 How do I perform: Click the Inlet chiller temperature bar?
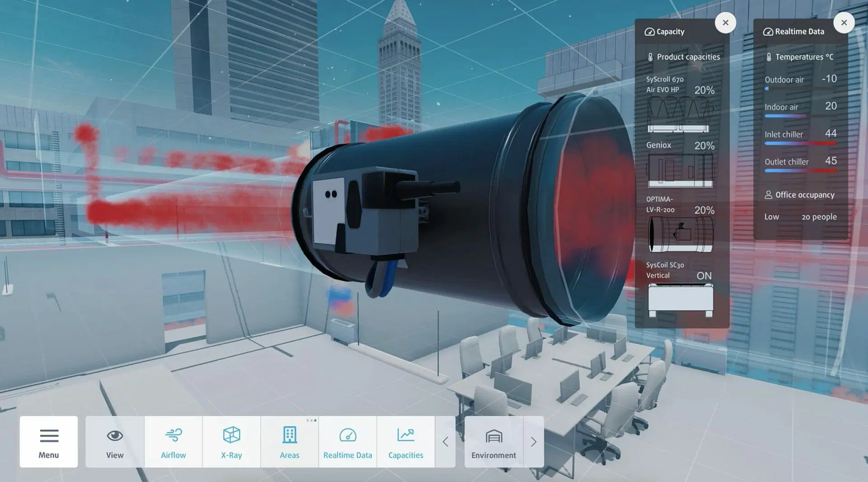tap(800, 144)
